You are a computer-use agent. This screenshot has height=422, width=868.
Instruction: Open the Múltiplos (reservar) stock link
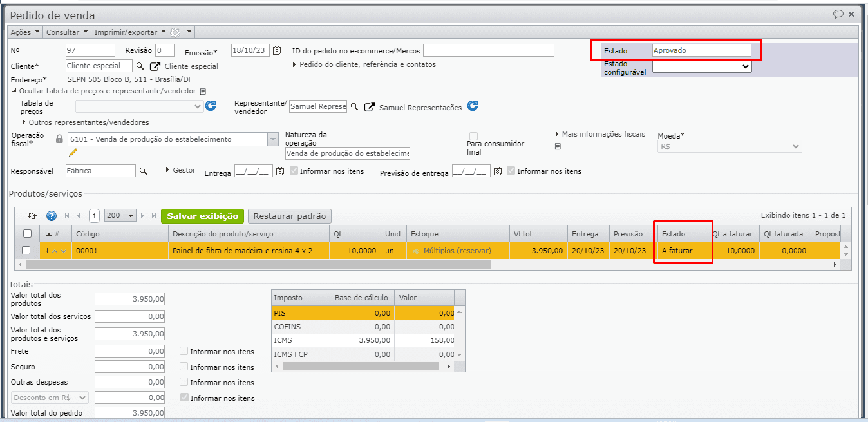(457, 251)
